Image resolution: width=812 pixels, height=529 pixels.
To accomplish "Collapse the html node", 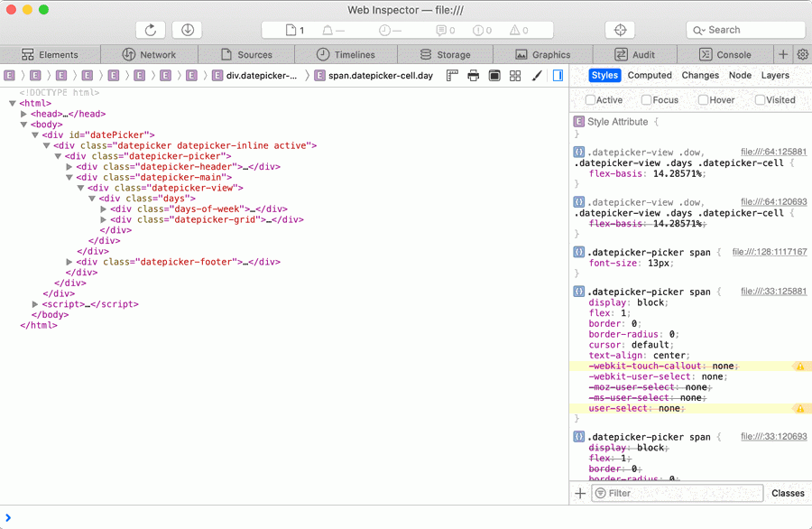I will click(13, 104).
